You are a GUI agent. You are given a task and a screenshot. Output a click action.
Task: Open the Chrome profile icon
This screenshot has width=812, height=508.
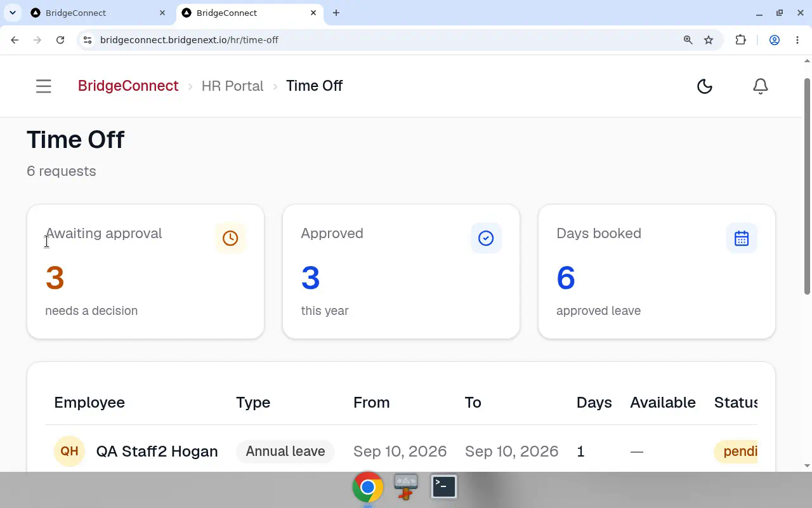pyautogui.click(x=775, y=40)
